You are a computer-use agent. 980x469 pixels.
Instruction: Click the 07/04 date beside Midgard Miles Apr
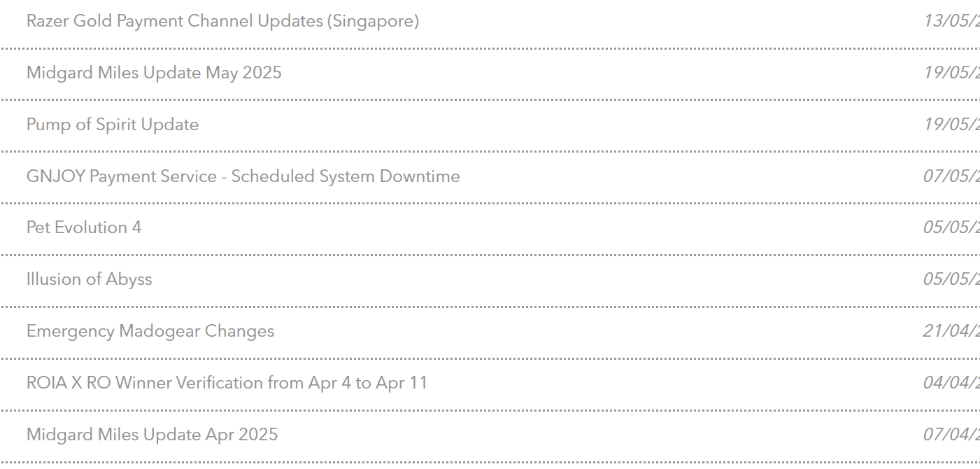pos(951,435)
